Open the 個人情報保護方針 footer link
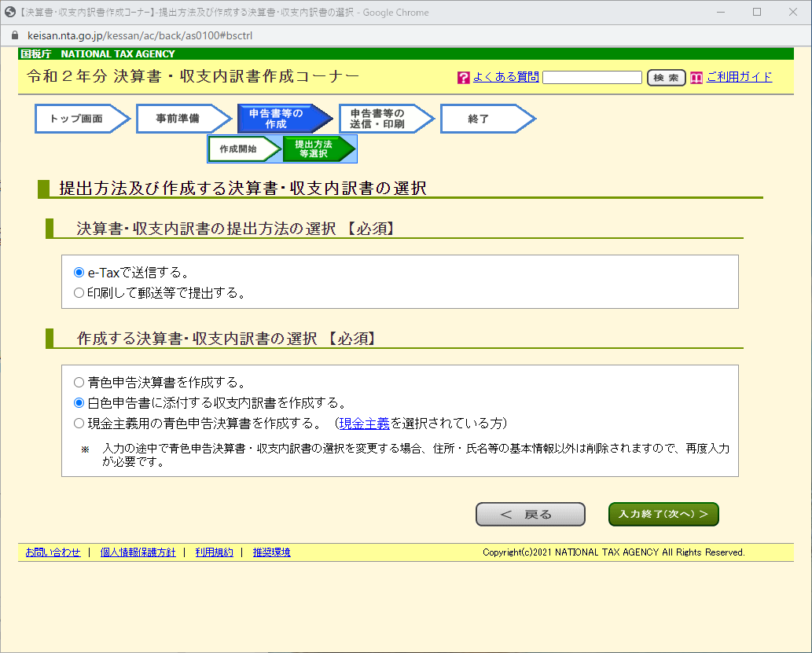The width and height of the screenshot is (812, 653). coord(138,552)
